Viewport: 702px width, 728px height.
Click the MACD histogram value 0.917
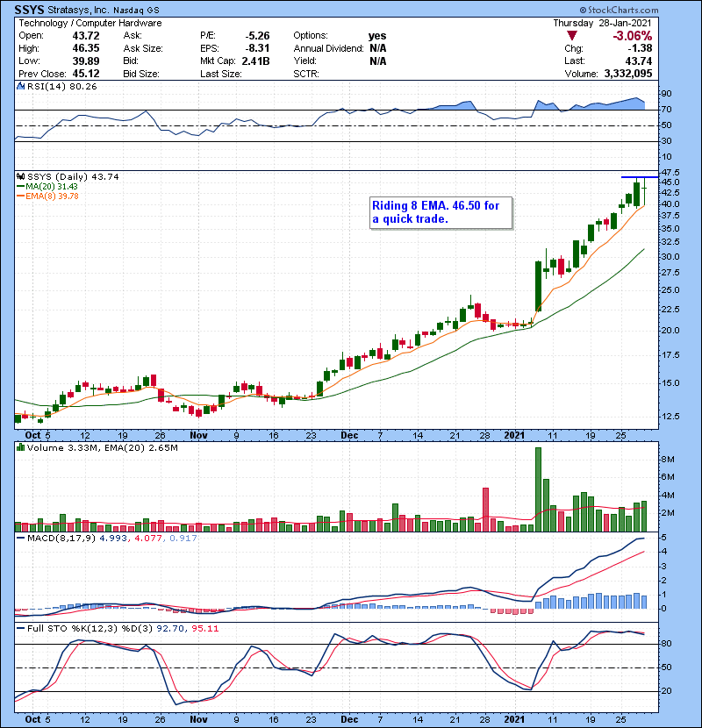(x=183, y=539)
